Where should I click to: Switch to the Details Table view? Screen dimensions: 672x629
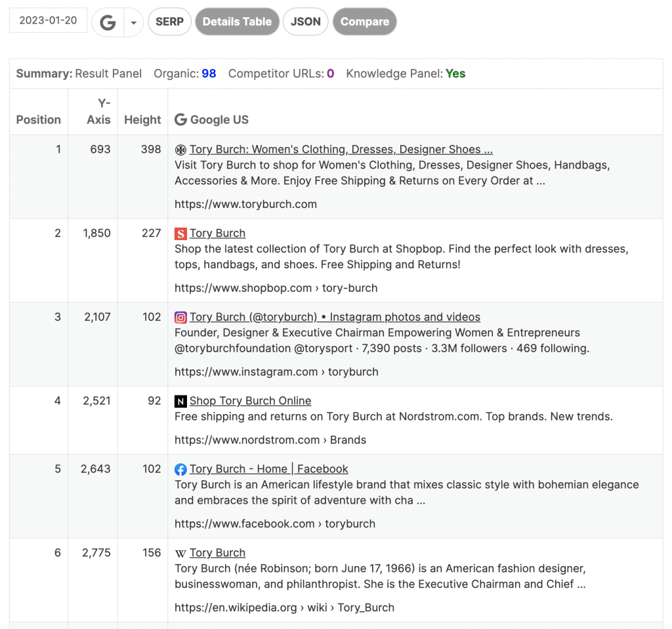[x=237, y=22]
